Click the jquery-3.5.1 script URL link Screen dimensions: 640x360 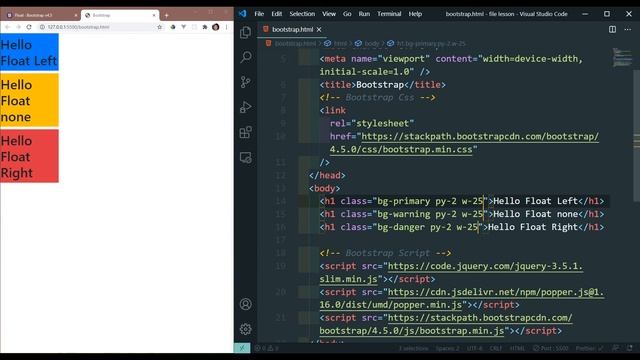(451, 273)
